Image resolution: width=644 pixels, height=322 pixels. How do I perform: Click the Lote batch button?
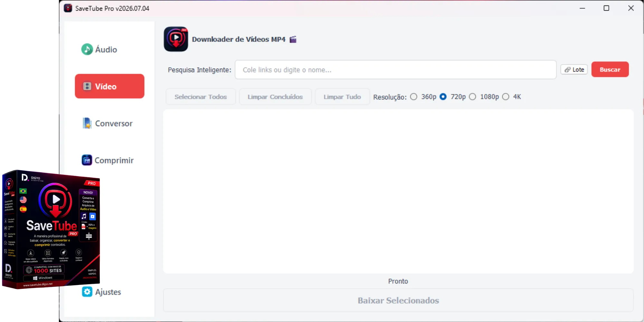574,70
